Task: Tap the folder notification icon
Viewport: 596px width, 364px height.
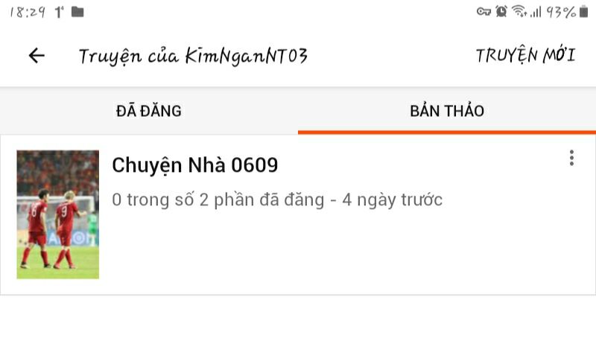Action: pos(77,12)
